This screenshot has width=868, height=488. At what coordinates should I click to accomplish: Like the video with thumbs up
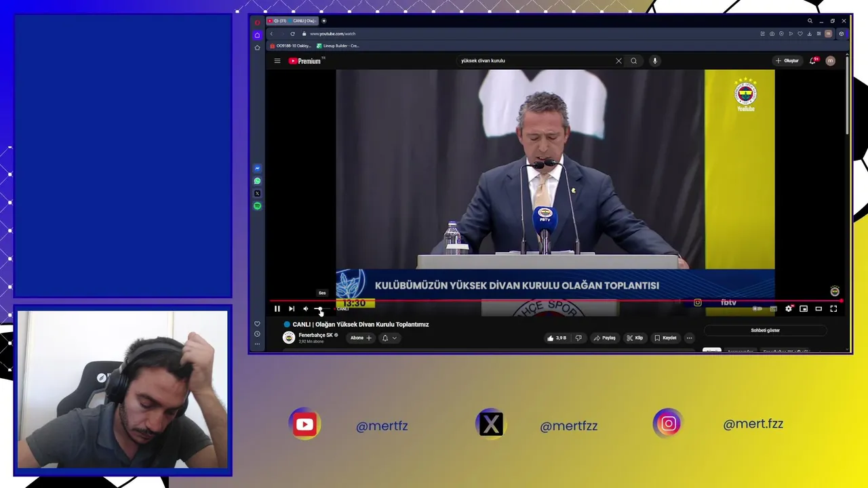(x=557, y=338)
